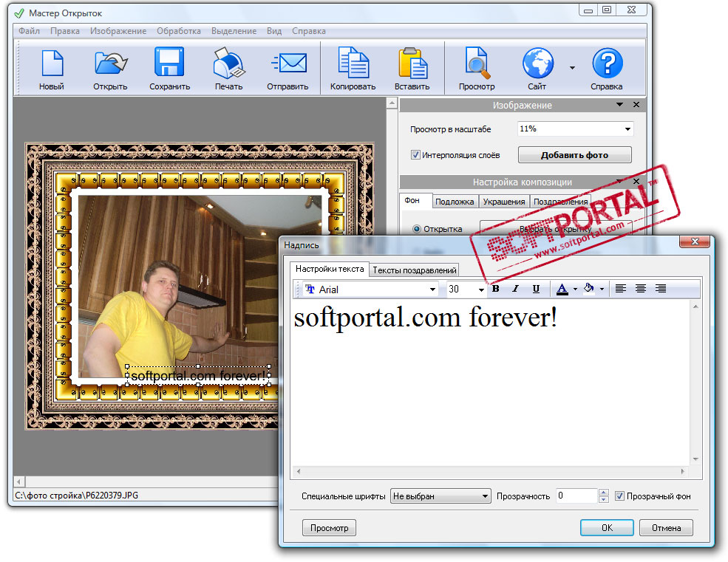Select the Открытка radio button
728x562 pixels.
[x=416, y=229]
